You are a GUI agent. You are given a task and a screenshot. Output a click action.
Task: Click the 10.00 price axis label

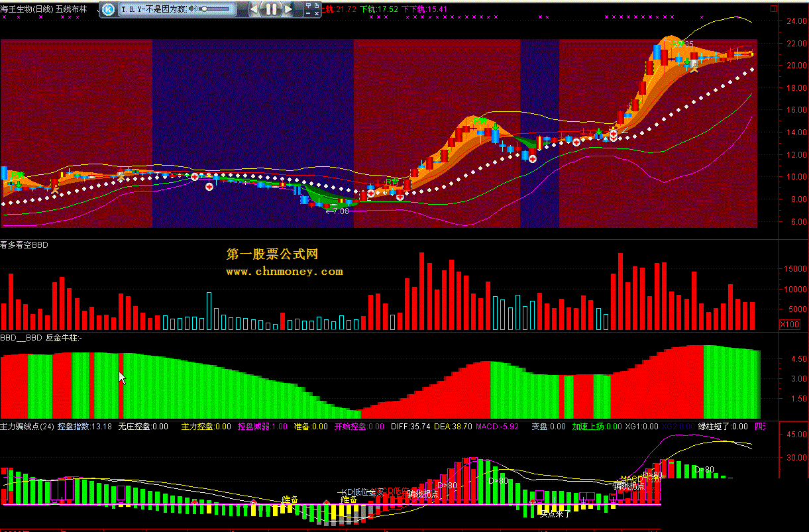point(795,178)
